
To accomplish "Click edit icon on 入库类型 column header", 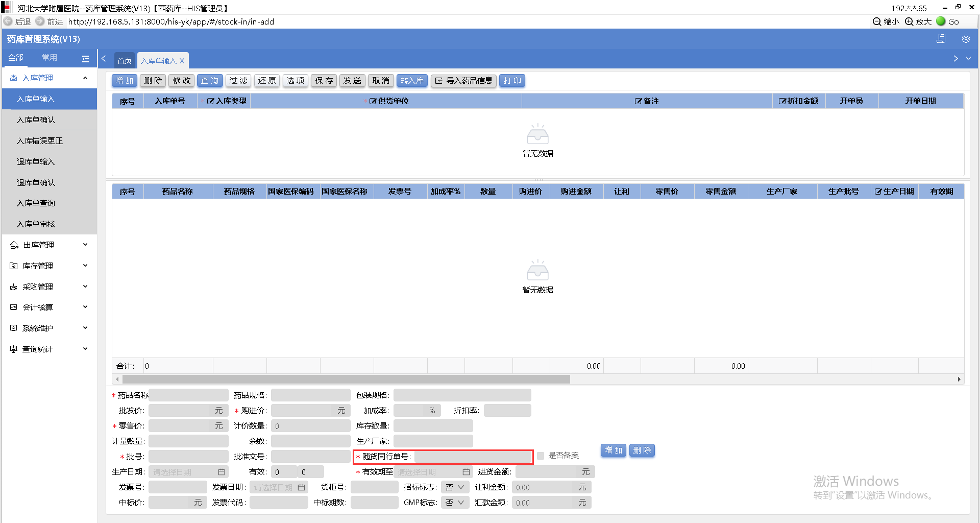I will [210, 101].
